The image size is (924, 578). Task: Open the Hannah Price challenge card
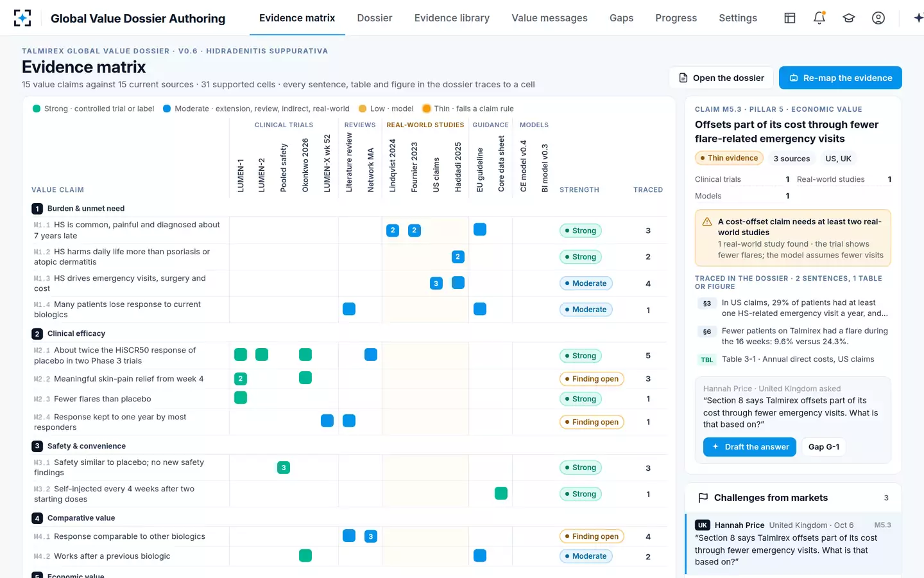[793, 544]
